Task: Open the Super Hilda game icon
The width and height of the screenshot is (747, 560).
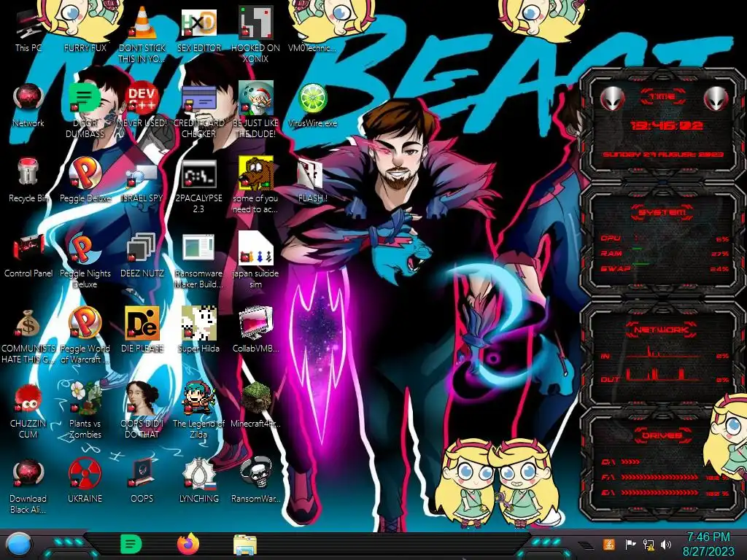Action: click(198, 324)
